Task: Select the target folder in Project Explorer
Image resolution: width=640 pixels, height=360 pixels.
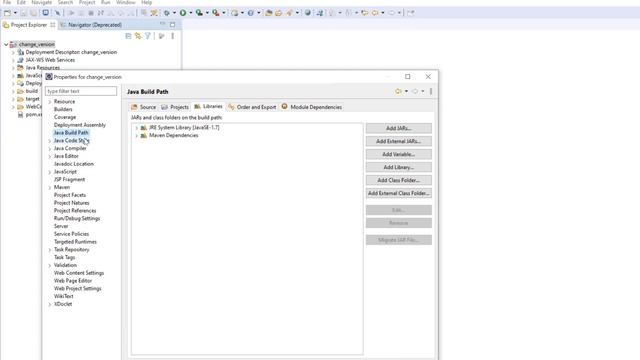Action: tap(32, 99)
